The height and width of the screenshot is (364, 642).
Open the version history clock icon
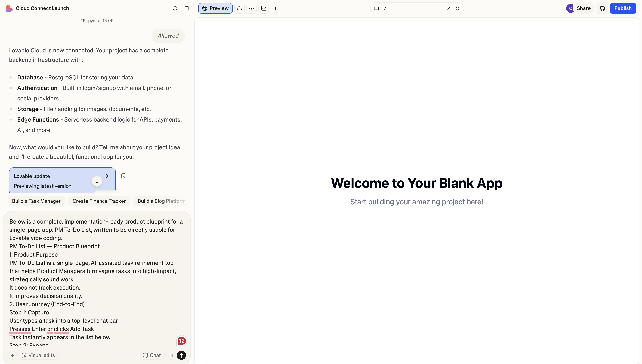(x=175, y=8)
